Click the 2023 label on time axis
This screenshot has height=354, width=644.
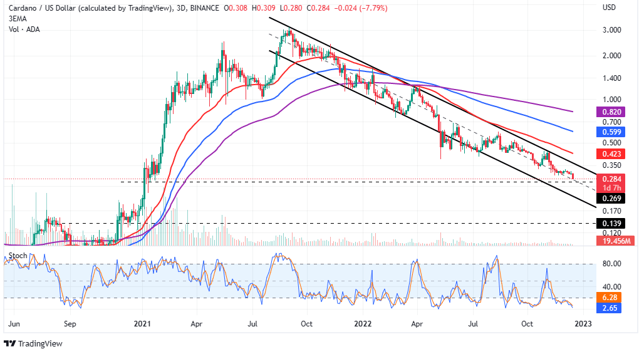(583, 323)
